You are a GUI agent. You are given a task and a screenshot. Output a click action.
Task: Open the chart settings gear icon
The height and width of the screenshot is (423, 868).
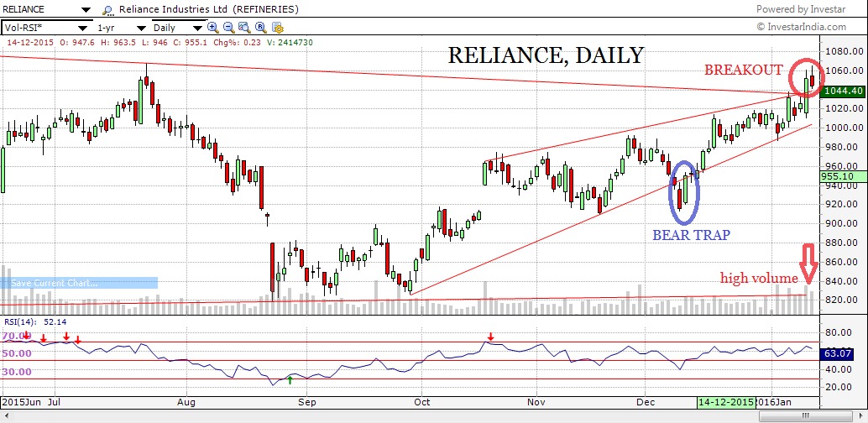(x=277, y=27)
